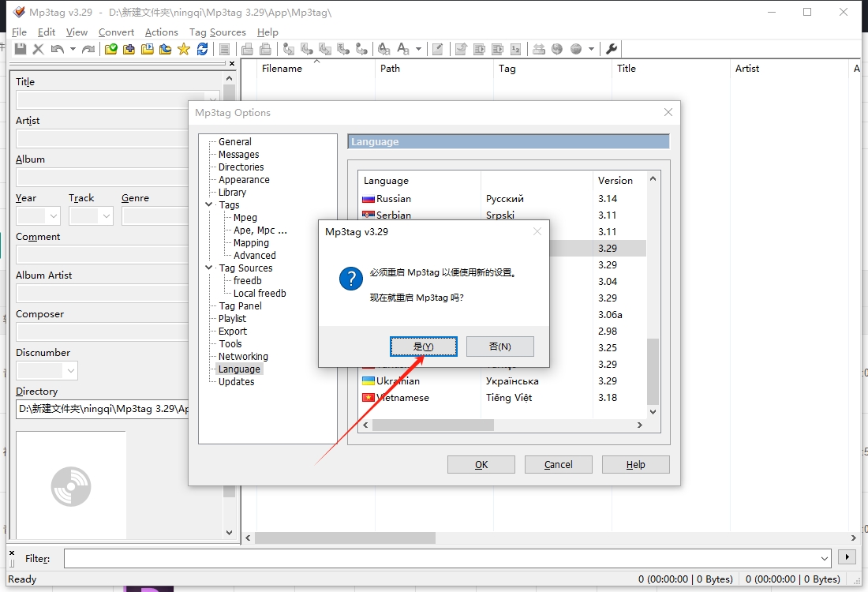Open options via wrench icon
Viewport: 868px width, 592px height.
tap(612, 49)
